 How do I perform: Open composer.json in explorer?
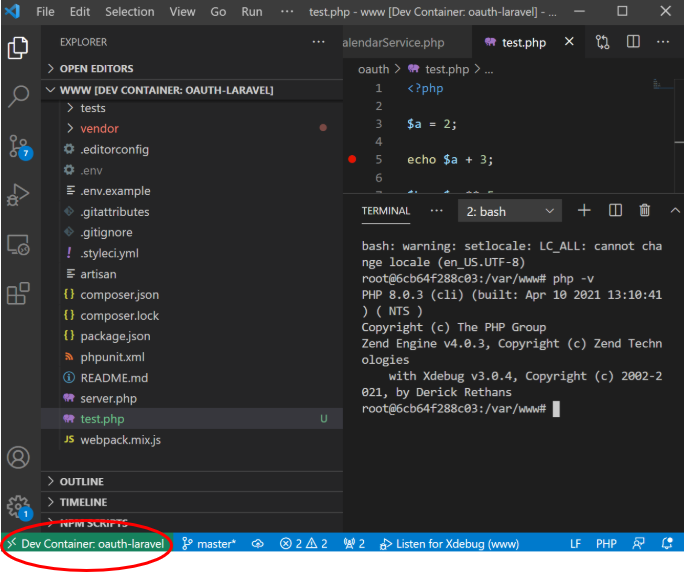point(192,295)
